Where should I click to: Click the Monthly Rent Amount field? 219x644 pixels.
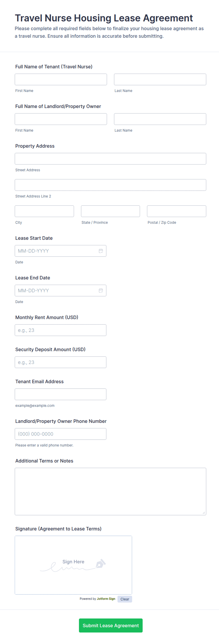61,330
